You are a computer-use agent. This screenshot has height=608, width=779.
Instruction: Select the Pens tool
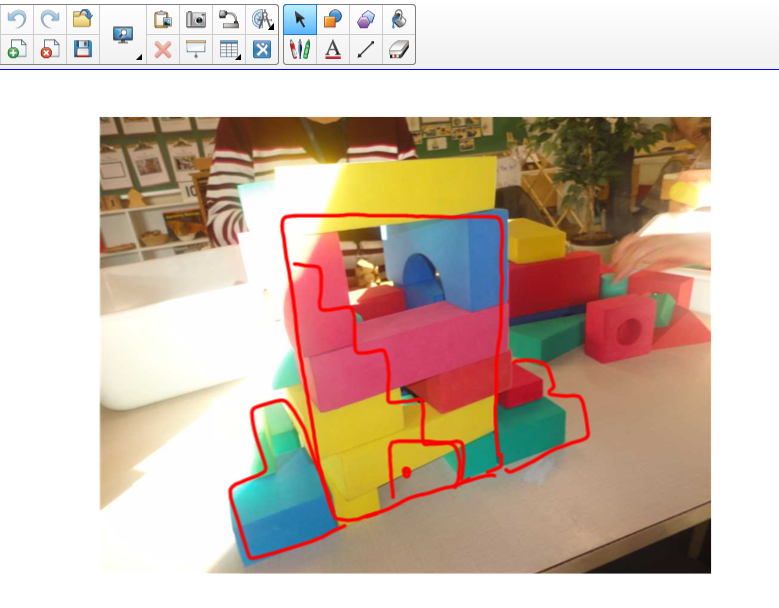[300, 49]
